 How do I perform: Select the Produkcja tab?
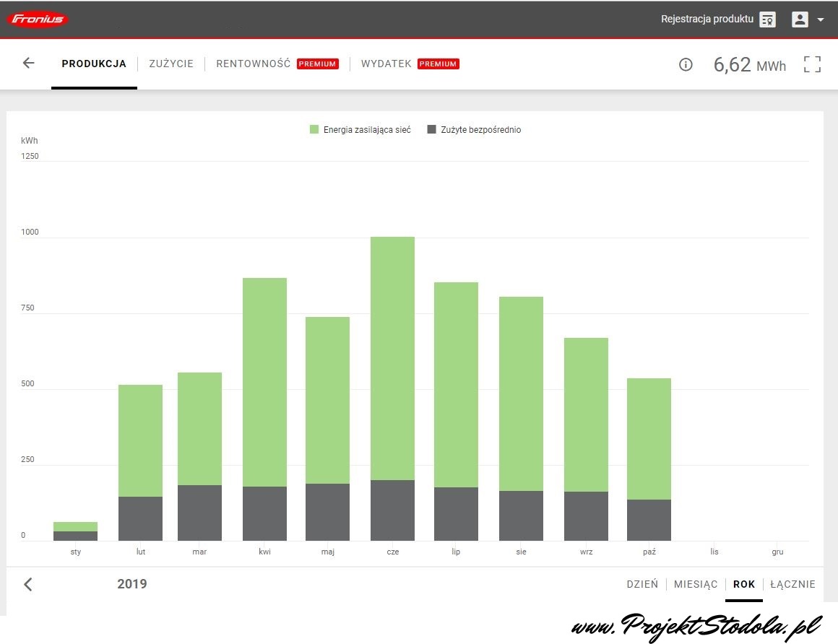pos(94,64)
